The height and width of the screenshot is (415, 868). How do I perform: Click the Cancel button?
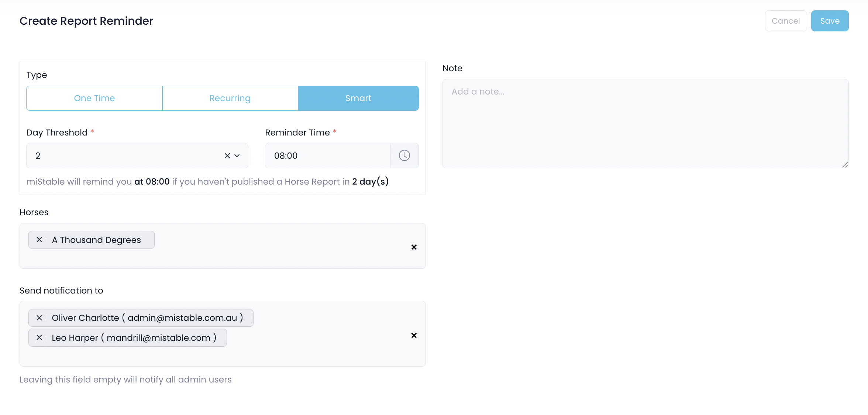(786, 21)
